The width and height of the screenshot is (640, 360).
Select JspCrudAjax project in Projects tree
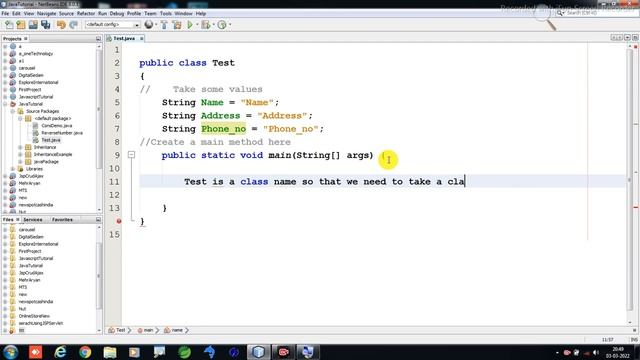[x=31, y=176]
